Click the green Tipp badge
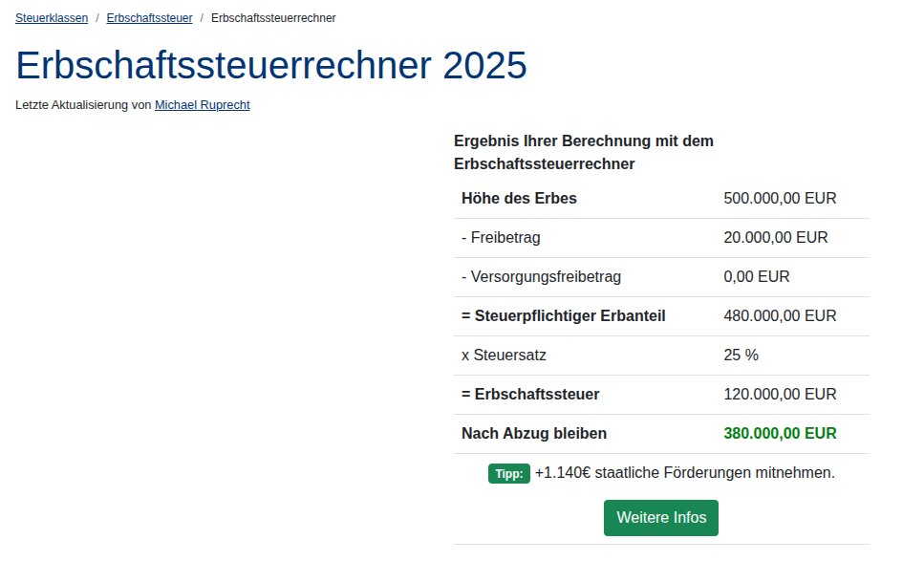This screenshot has width=924, height=561. click(x=508, y=473)
